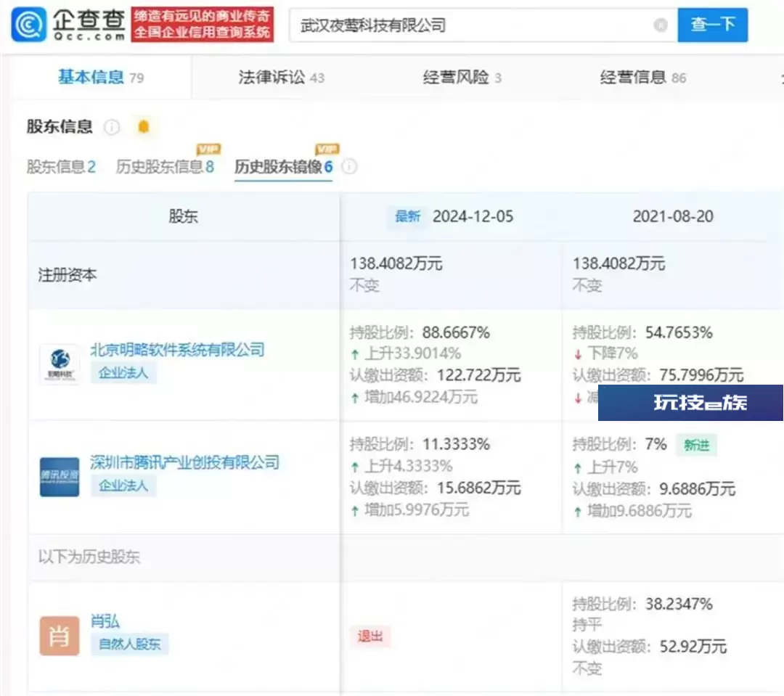Click the info icon beside 历史股东镜像 tab
Screen dimensions: 784x696
point(349,166)
